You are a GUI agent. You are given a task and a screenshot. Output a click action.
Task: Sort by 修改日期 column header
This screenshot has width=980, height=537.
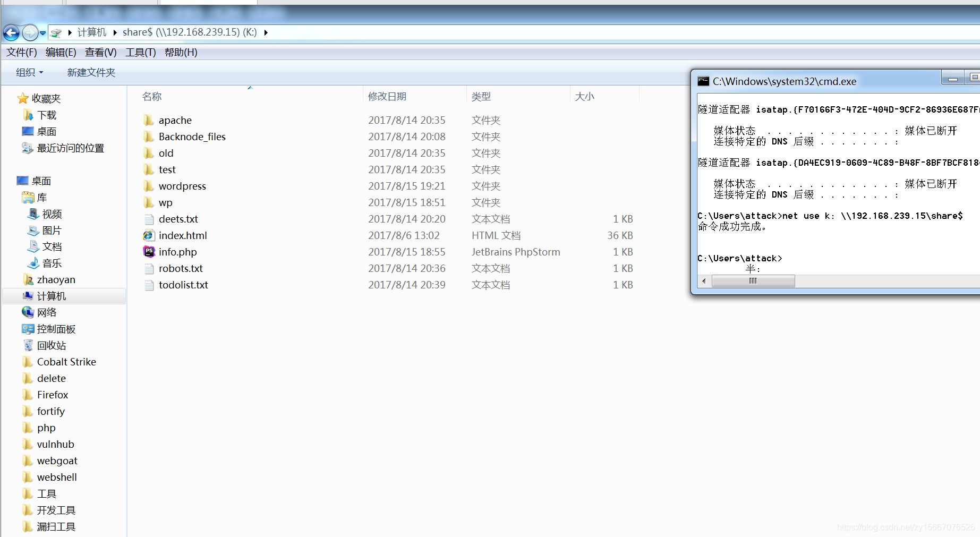point(387,96)
